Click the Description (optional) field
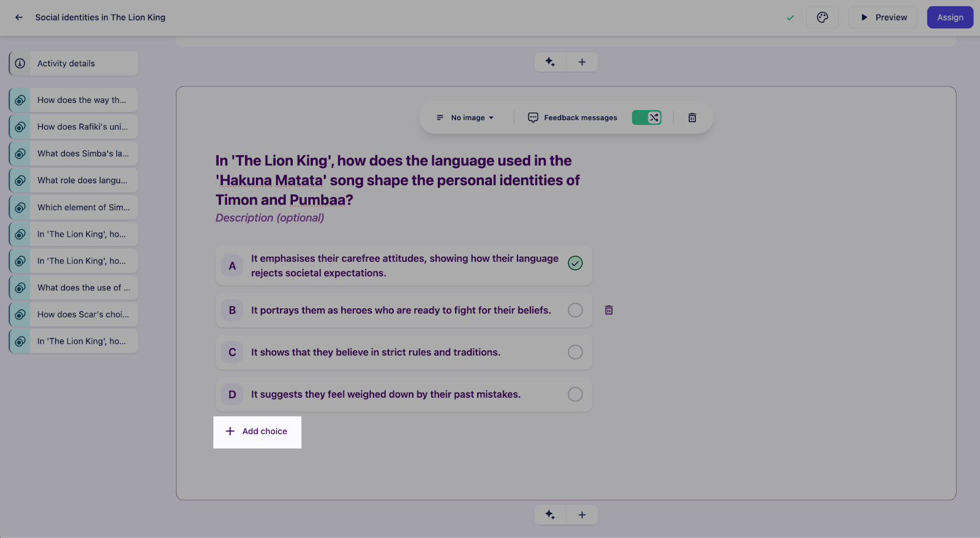 269,218
